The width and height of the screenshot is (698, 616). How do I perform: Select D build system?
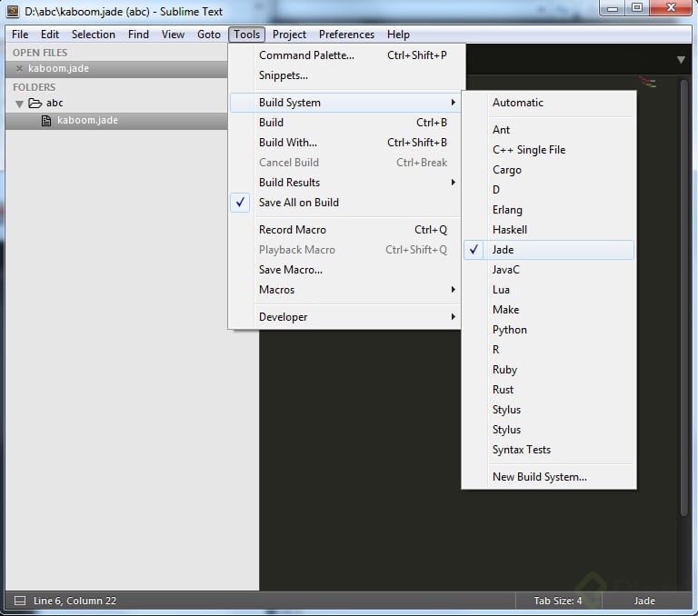click(549, 190)
